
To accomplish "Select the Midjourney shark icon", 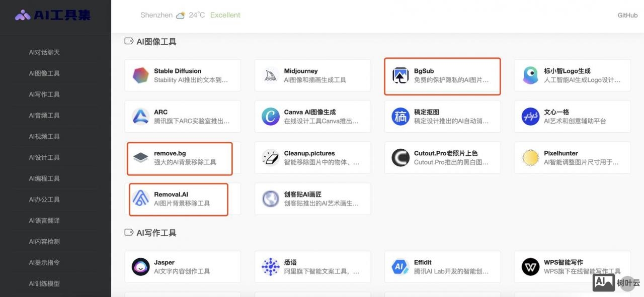I will pyautogui.click(x=271, y=74).
